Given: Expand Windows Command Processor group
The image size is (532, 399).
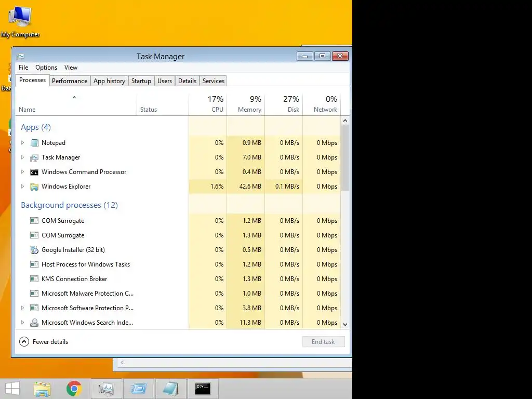Looking at the screenshot, I should tap(22, 172).
